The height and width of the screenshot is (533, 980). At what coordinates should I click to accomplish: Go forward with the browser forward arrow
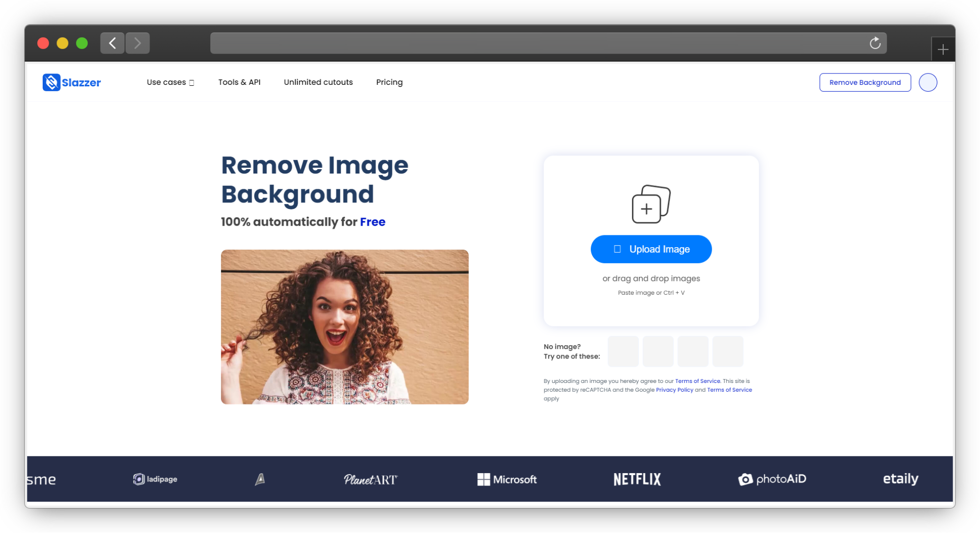tap(137, 43)
